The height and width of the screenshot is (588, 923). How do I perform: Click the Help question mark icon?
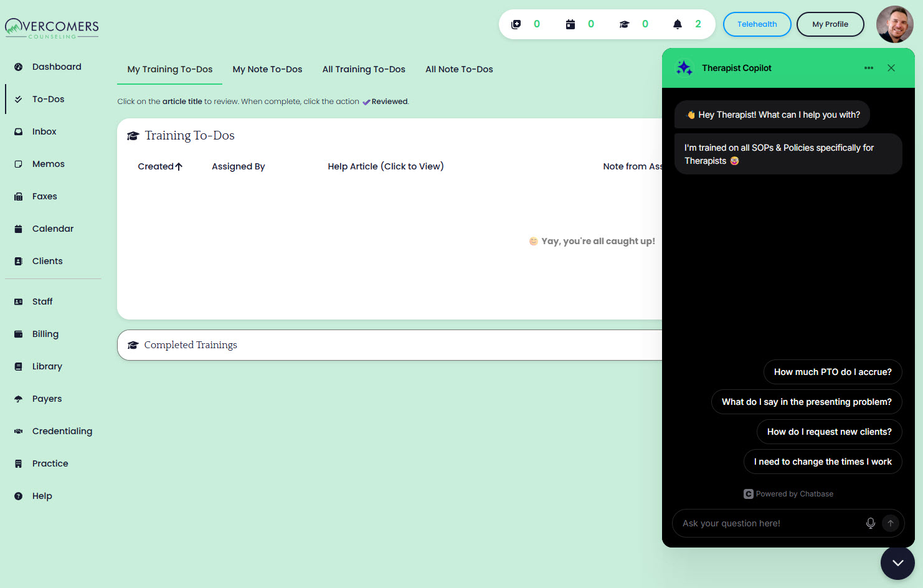[19, 496]
